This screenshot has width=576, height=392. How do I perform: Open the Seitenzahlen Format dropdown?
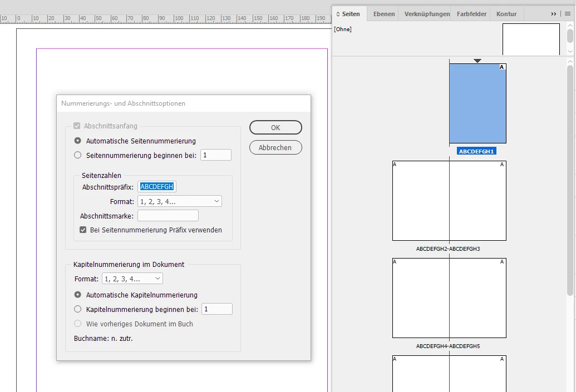pyautogui.click(x=180, y=201)
